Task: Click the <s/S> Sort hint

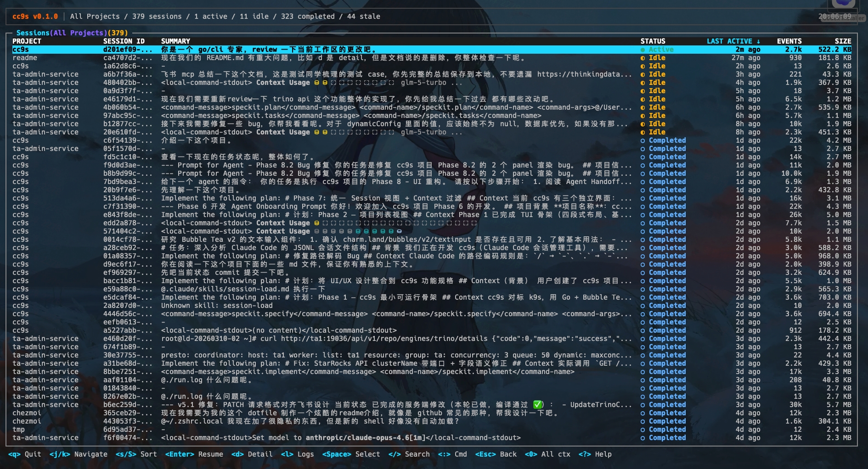Action: coord(136,454)
